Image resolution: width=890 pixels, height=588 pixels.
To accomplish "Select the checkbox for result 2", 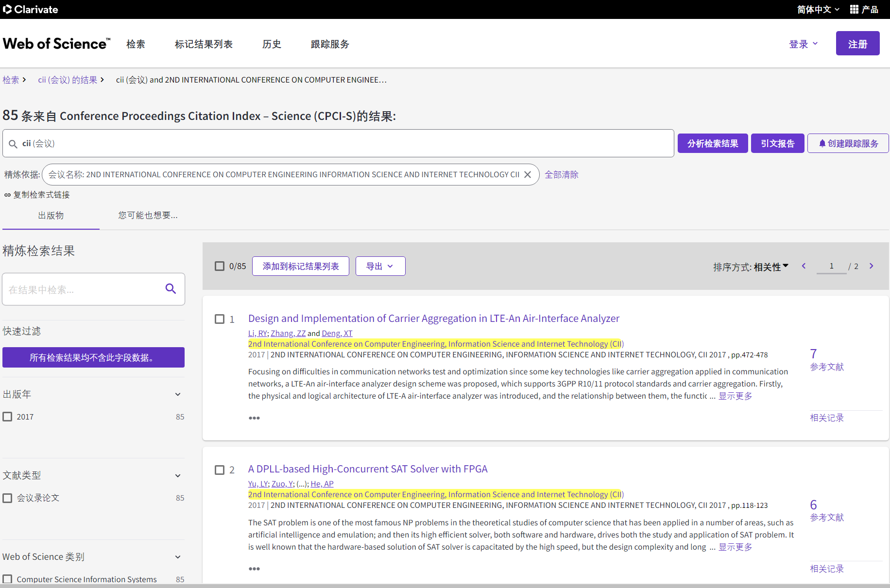I will coord(220,470).
